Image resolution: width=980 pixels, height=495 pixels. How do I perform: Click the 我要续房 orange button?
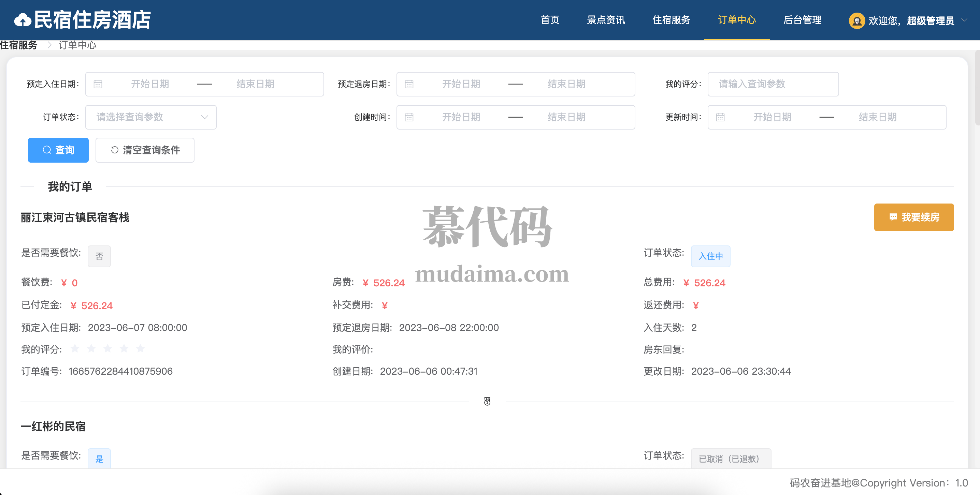913,217
